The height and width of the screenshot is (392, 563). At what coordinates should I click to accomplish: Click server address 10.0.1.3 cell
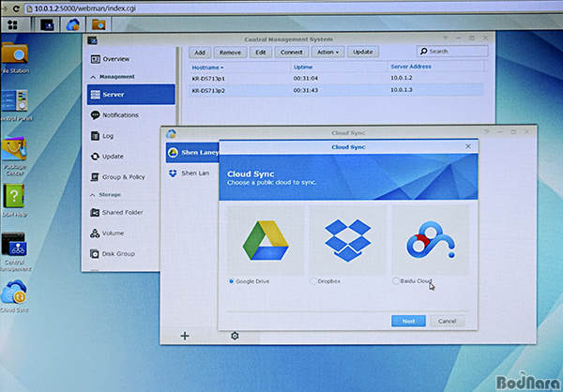402,90
